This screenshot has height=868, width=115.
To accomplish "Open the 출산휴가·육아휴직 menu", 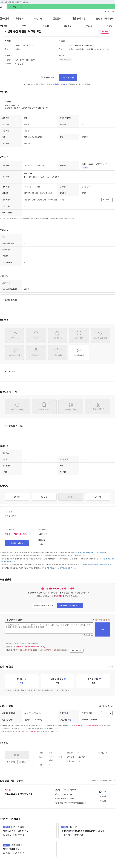I will coord(105,19).
